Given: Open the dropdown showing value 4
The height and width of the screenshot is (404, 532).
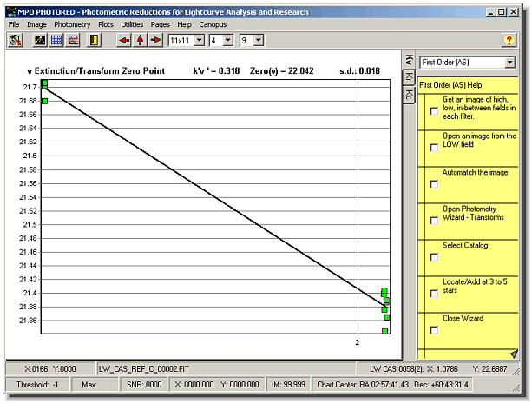Looking at the screenshot, I should point(228,41).
